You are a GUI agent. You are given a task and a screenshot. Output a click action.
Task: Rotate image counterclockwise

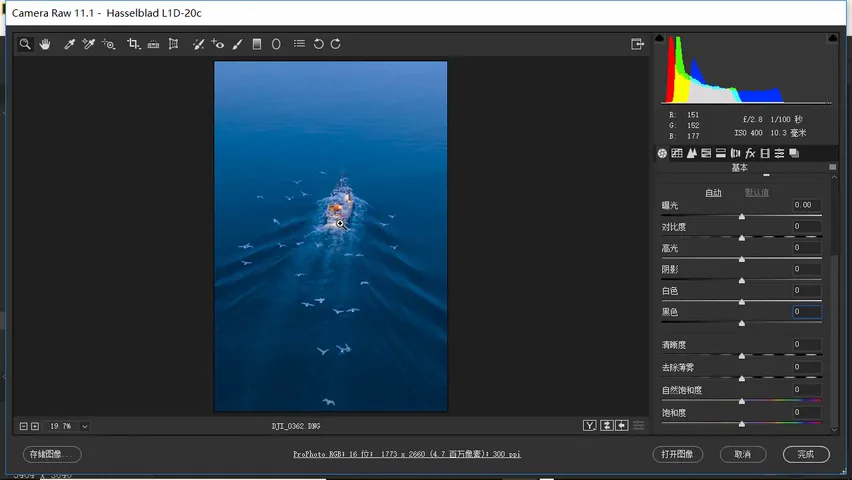pos(318,44)
